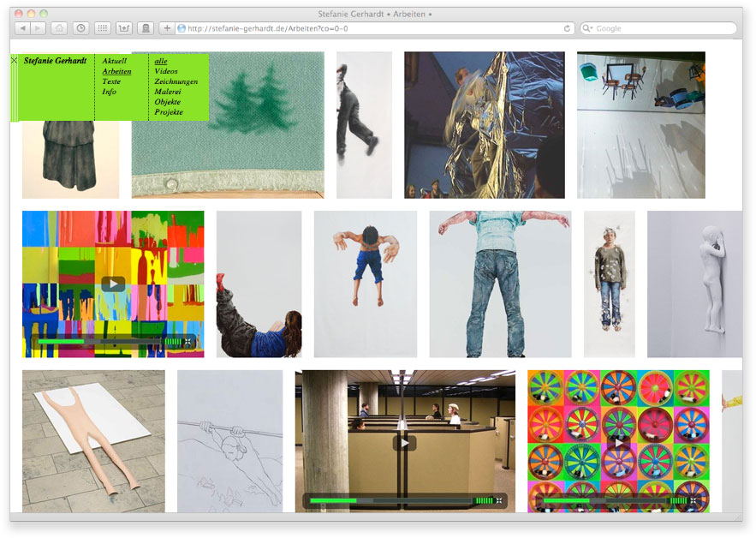The image size is (756, 538).
Task: Open the Zeichnungen category link
Action: [176, 82]
